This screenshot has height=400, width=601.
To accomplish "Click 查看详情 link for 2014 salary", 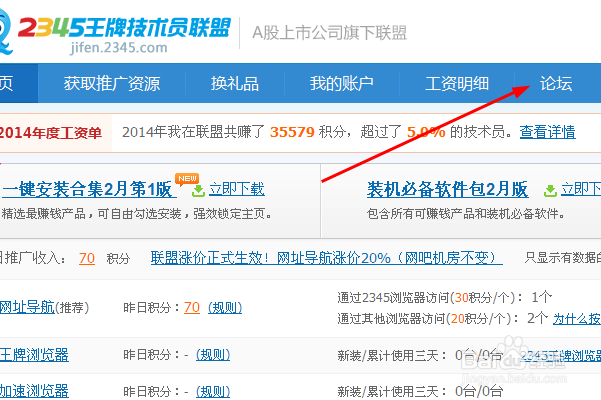I will (x=547, y=132).
